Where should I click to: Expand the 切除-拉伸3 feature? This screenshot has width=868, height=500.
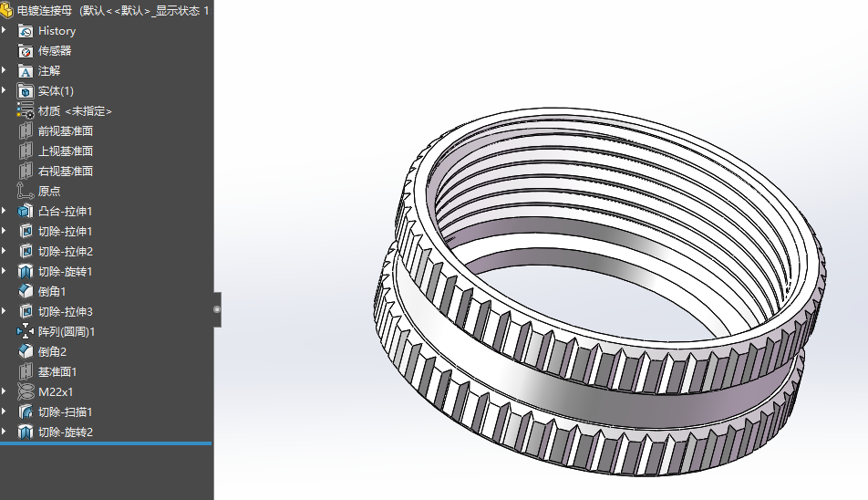pos(4,311)
